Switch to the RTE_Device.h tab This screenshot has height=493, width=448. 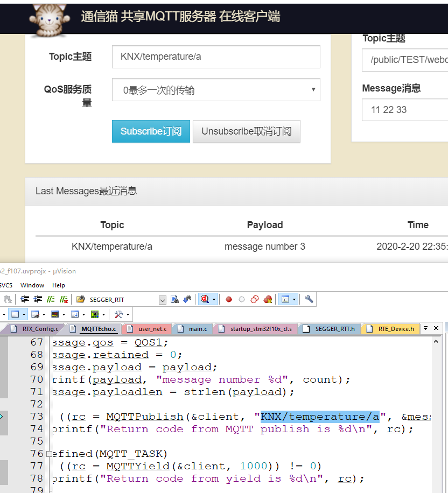391,329
